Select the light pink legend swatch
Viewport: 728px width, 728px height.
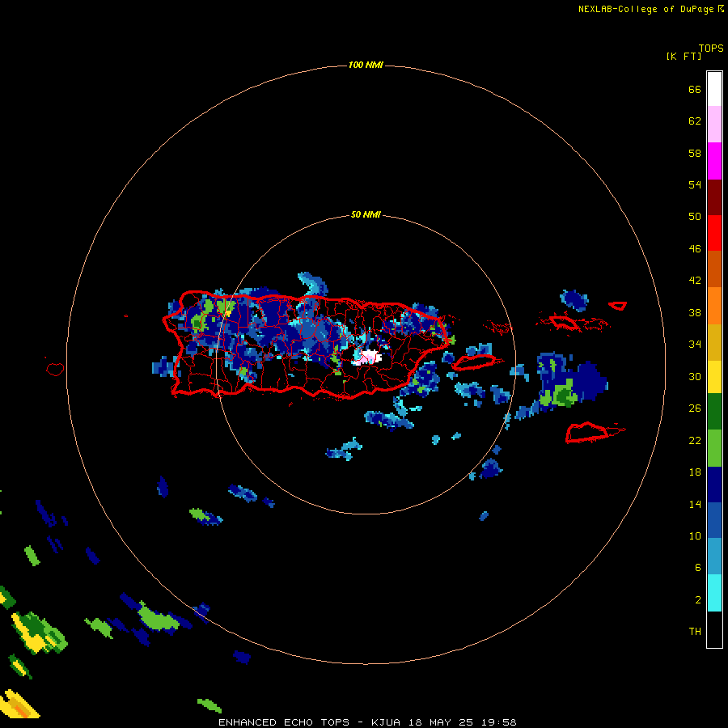[714, 124]
